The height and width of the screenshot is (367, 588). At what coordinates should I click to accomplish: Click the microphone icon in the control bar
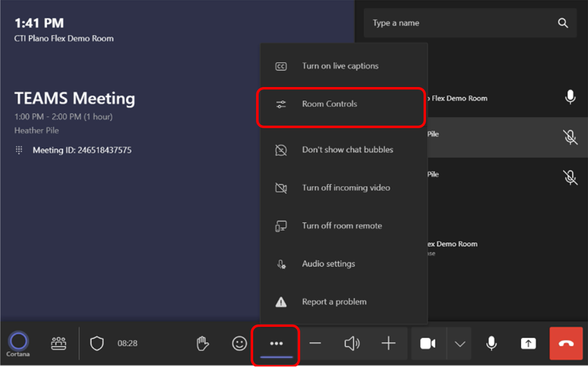pos(491,343)
